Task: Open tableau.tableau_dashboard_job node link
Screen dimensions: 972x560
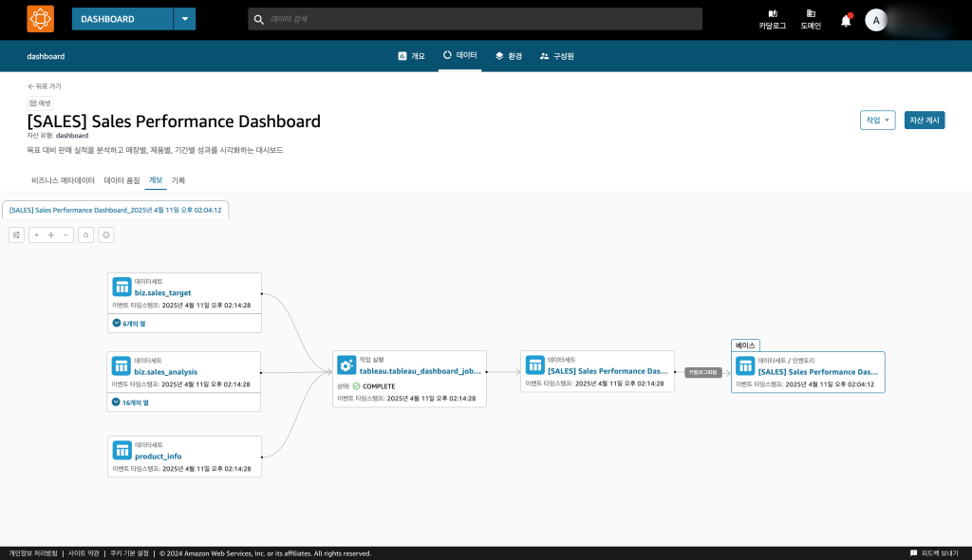Action: click(421, 371)
